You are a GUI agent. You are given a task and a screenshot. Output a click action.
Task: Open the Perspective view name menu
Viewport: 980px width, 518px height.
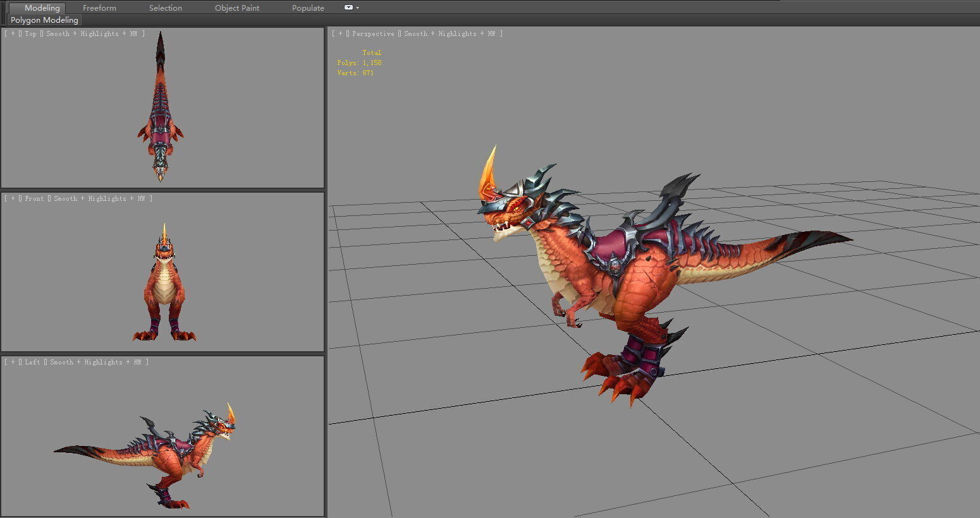point(373,33)
